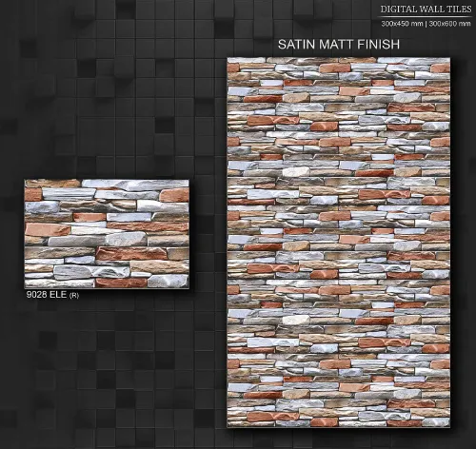This screenshot has width=476, height=449.
Task: Pick the long white stone atop small tile
Action: (x=135, y=185)
